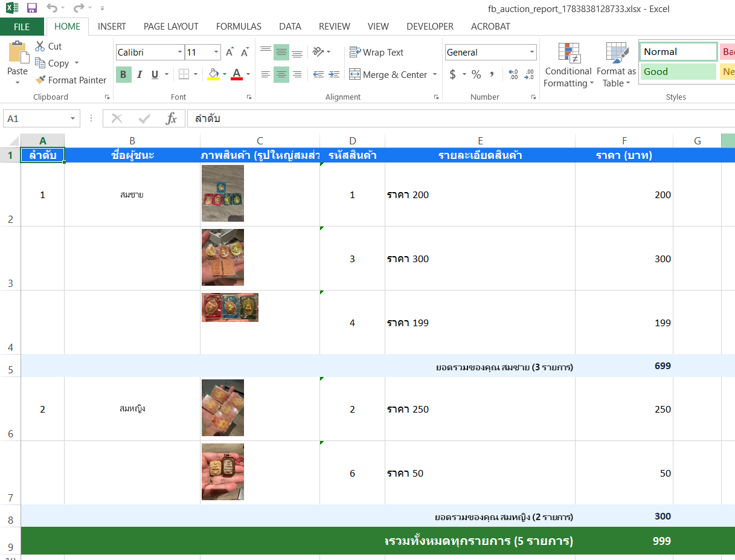
Task: Click the Orientation text rotation icon
Action: (x=318, y=52)
